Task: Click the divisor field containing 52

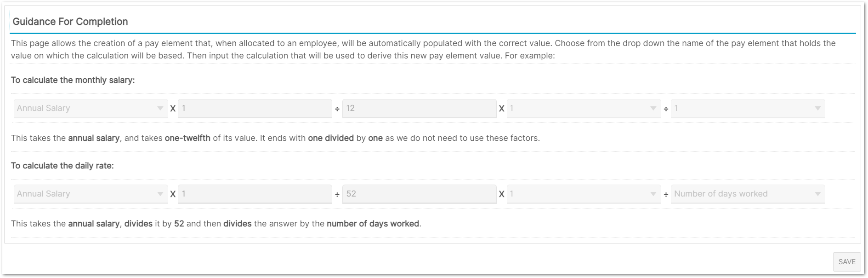Action: [419, 194]
